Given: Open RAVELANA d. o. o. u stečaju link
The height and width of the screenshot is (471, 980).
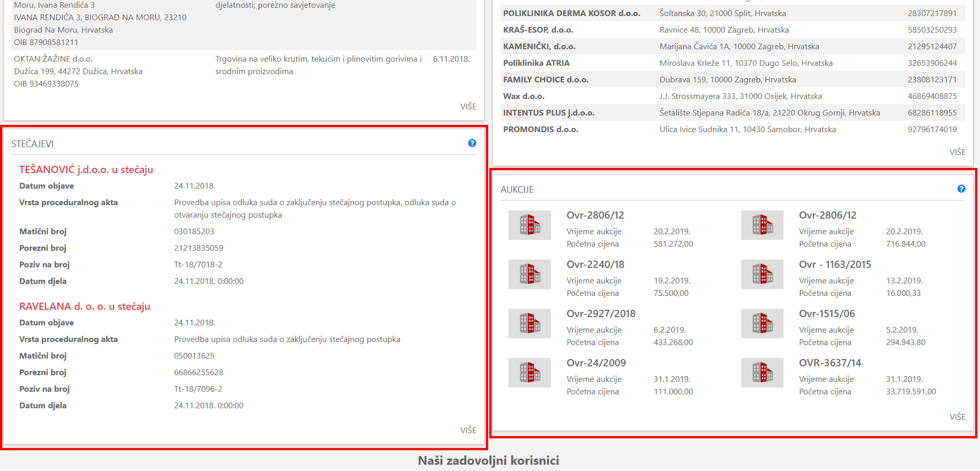Looking at the screenshot, I should [84, 306].
